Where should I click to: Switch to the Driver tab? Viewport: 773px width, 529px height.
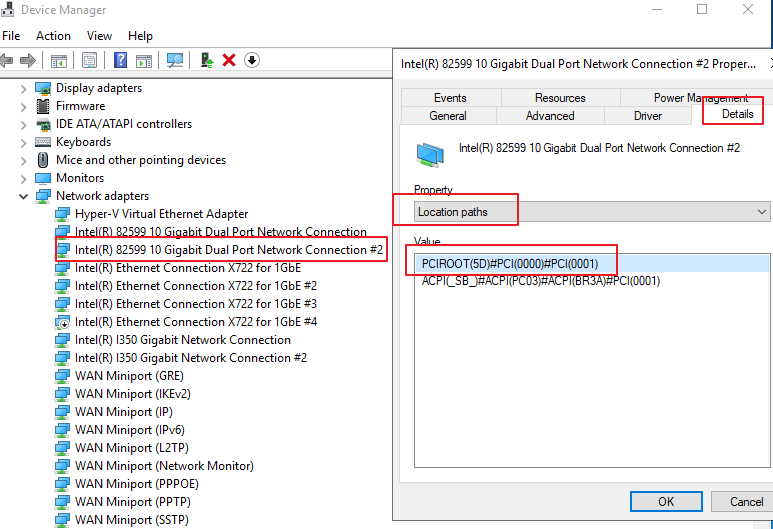[x=647, y=116]
